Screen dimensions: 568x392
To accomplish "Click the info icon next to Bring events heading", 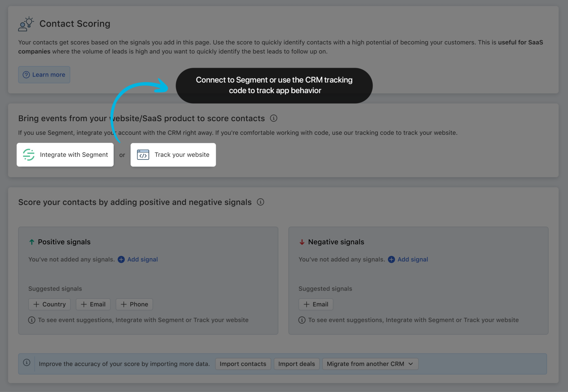I will point(273,118).
